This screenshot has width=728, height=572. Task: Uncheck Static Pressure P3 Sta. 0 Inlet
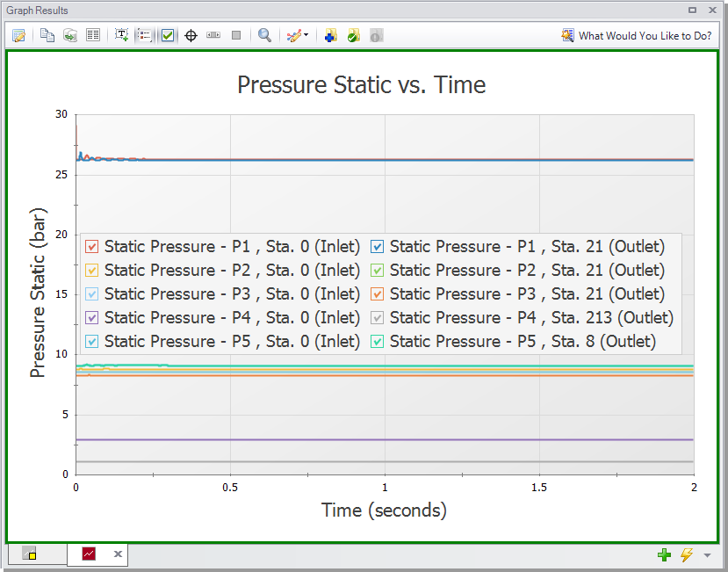pos(92,294)
